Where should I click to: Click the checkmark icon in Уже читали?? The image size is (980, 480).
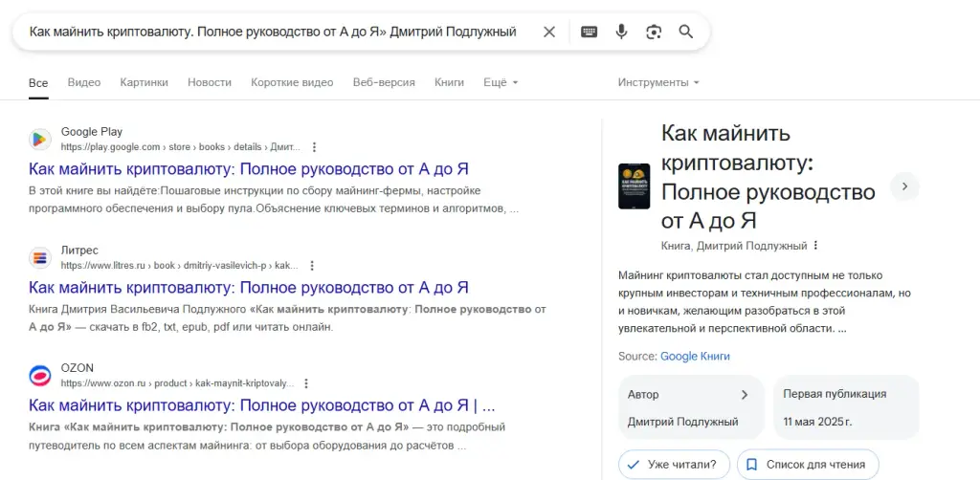click(x=634, y=465)
